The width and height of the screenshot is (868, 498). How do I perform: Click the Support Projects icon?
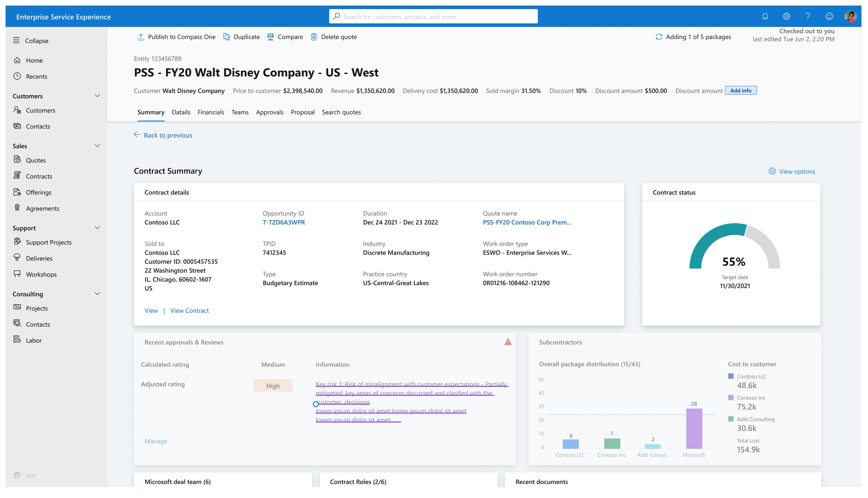pyautogui.click(x=17, y=242)
